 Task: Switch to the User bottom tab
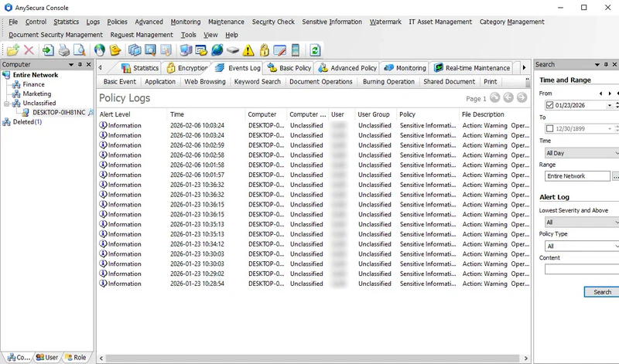[47, 357]
